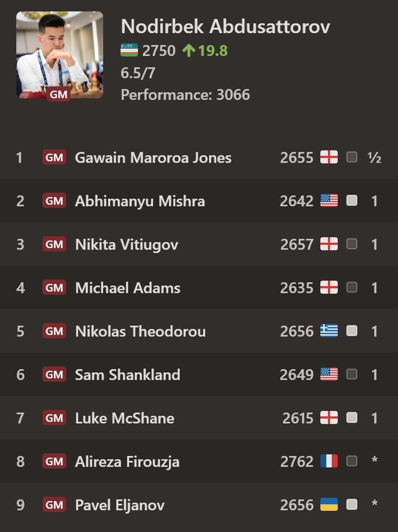Click the US flag beside Abhimanyu Mishra
398x532 pixels.
click(329, 200)
